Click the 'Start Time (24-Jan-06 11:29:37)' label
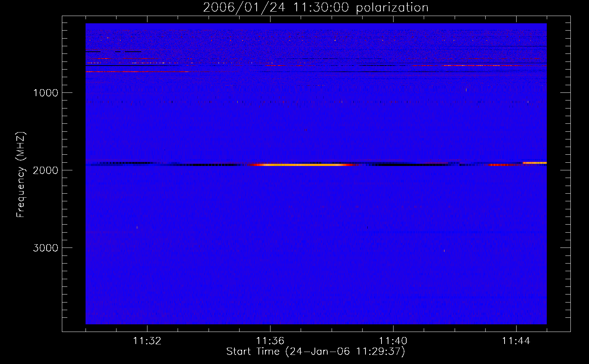The width and height of the screenshot is (589, 364). pyautogui.click(x=316, y=352)
